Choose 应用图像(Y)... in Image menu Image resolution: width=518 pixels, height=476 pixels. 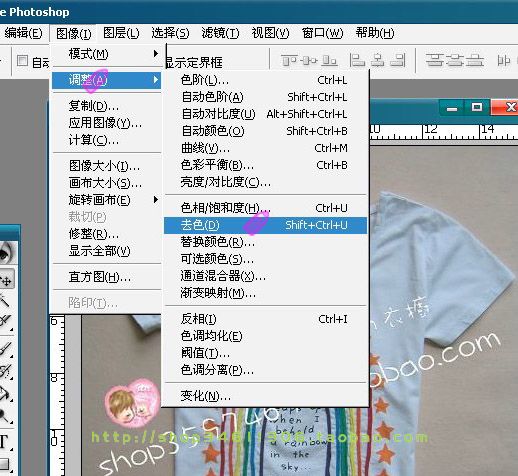pos(107,123)
